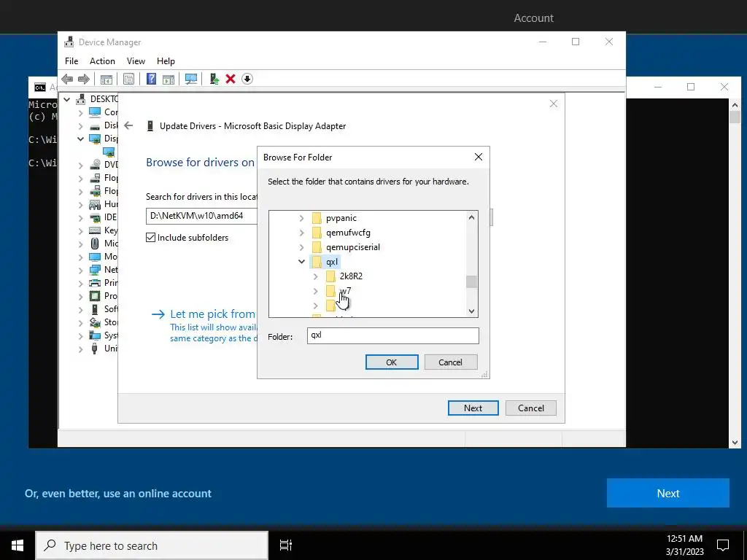The height and width of the screenshot is (560, 747).
Task: Click the Network adapters category icon
Action: tap(95, 270)
